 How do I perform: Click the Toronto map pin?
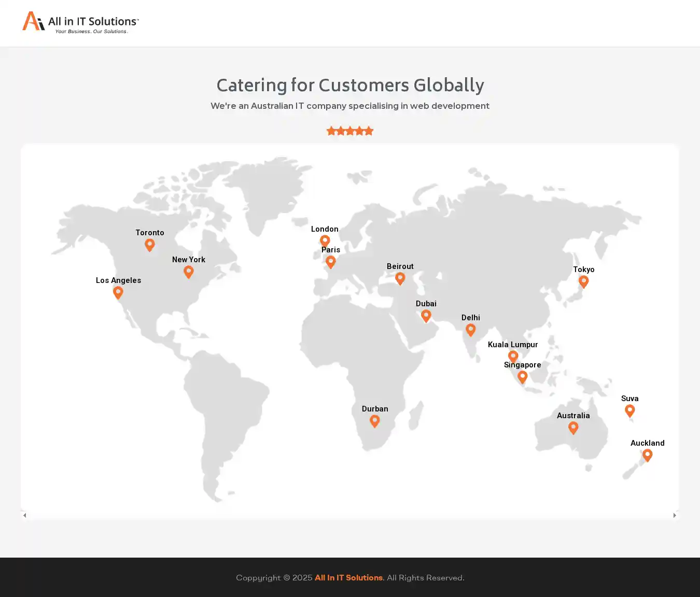tap(150, 245)
